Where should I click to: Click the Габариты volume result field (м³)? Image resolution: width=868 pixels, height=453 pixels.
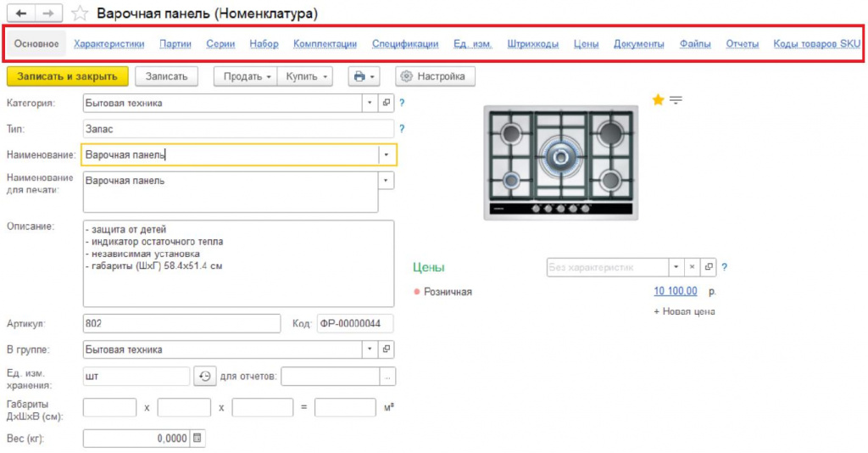click(345, 407)
